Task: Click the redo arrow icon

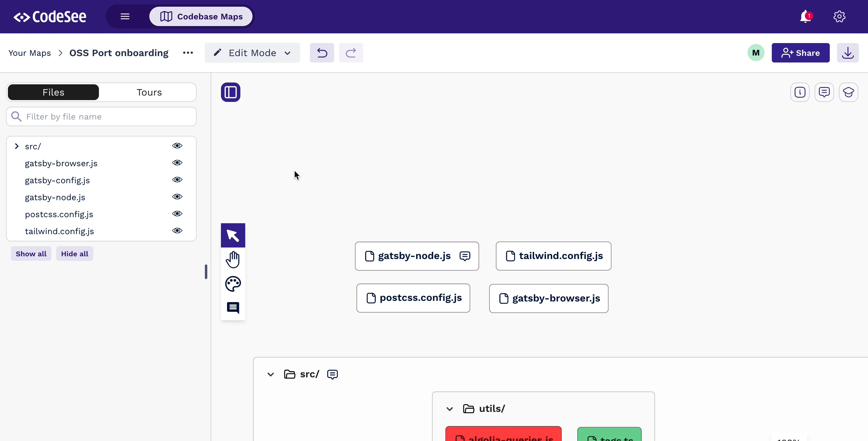Action: coord(351,52)
